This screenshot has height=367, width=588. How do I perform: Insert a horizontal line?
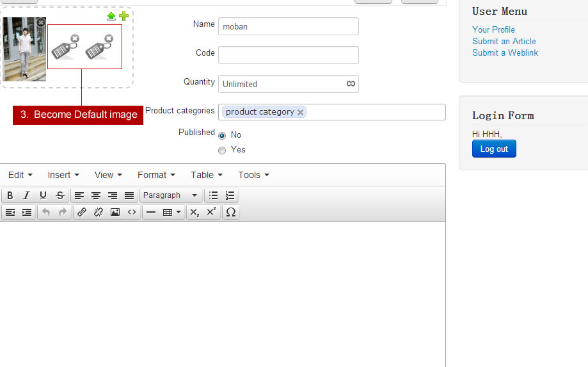(151, 213)
